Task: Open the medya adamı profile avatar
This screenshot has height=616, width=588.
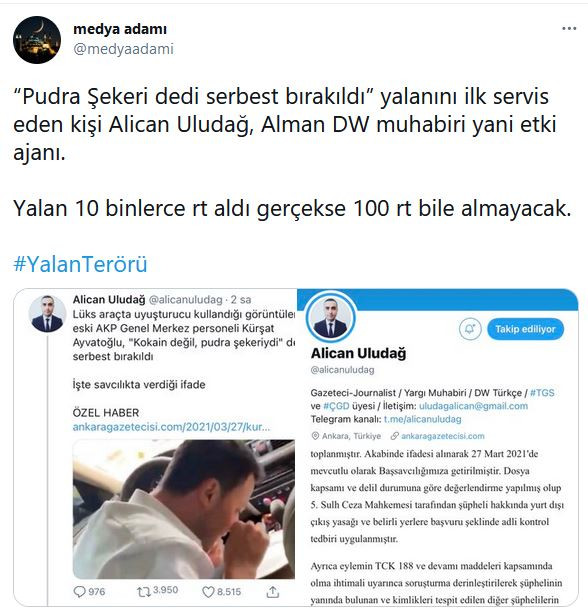Action: pos(37,40)
